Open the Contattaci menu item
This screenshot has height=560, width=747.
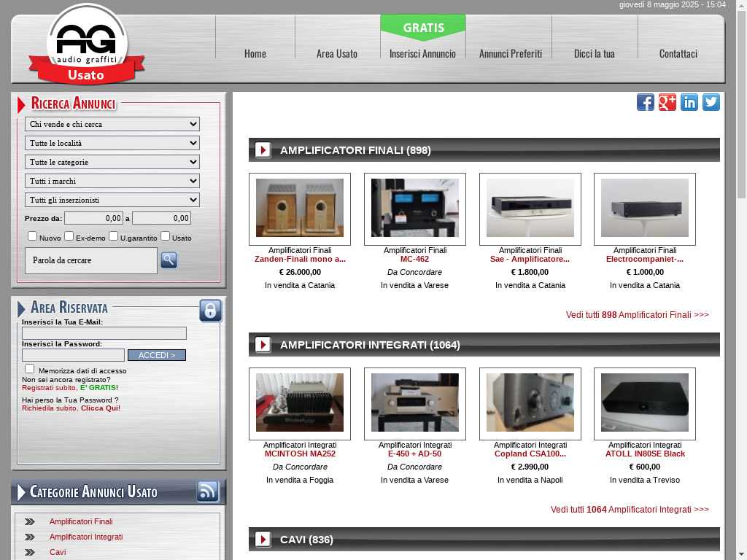tap(678, 54)
